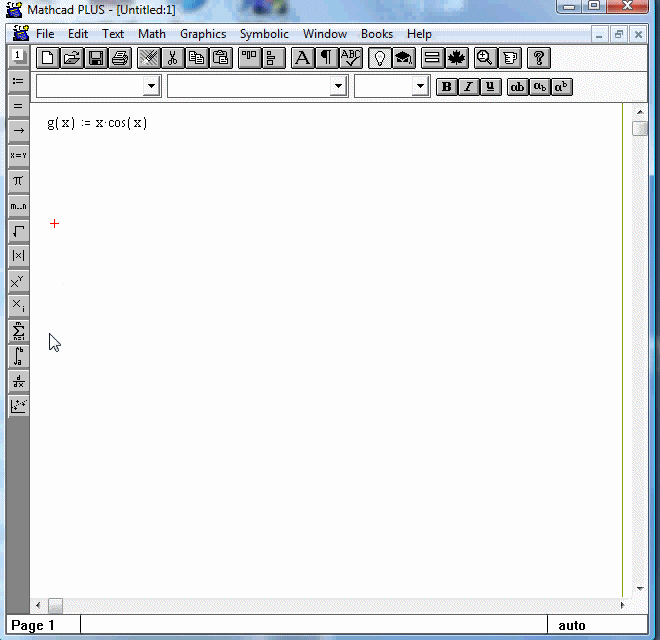Open the Symbolic menu
Viewport: 660px width, 640px height.
click(264, 34)
